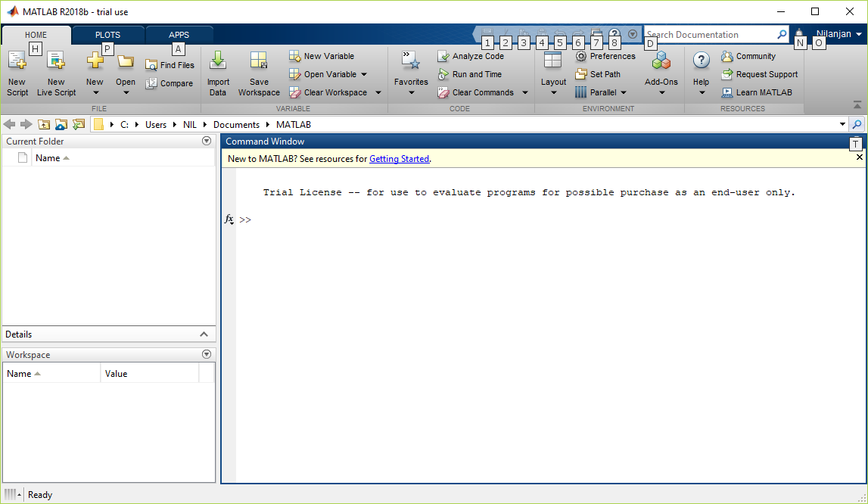
Task: Open the Current Folder panel actions menu
Action: point(207,142)
